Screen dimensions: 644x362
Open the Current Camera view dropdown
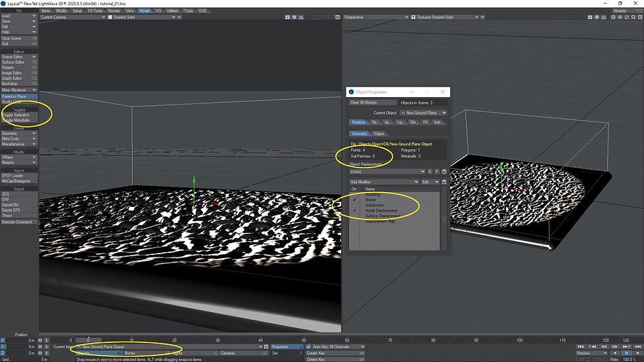coord(72,17)
